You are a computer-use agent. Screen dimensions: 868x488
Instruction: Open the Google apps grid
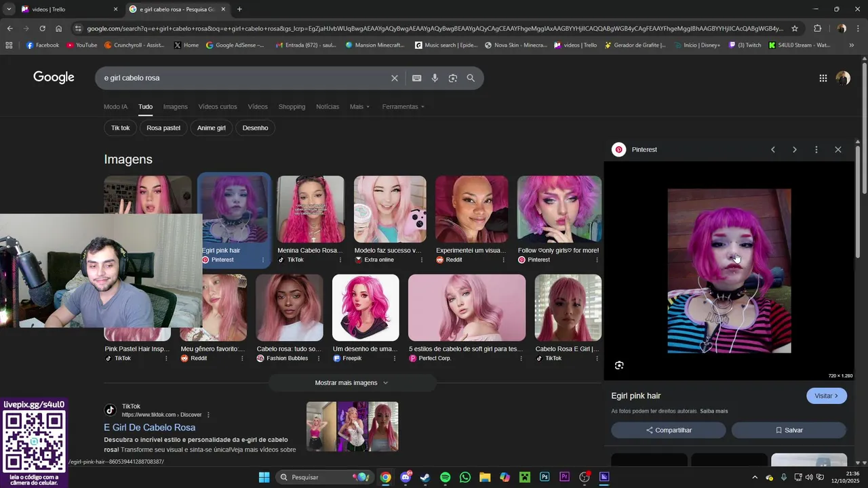pyautogui.click(x=823, y=78)
